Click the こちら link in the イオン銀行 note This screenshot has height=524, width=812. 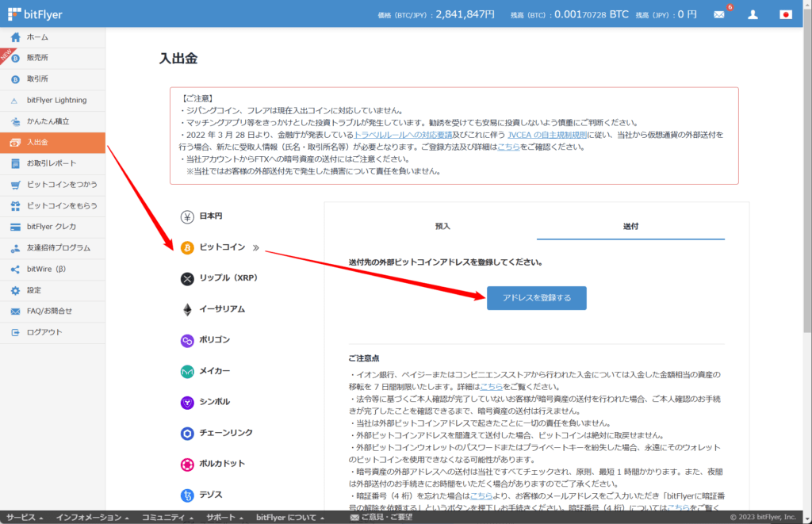pyautogui.click(x=492, y=387)
